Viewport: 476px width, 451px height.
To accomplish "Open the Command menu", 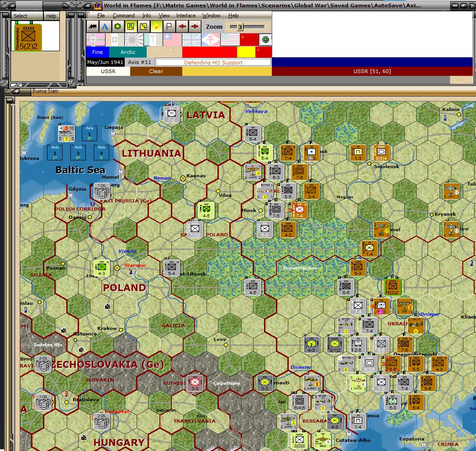I will 123,16.
